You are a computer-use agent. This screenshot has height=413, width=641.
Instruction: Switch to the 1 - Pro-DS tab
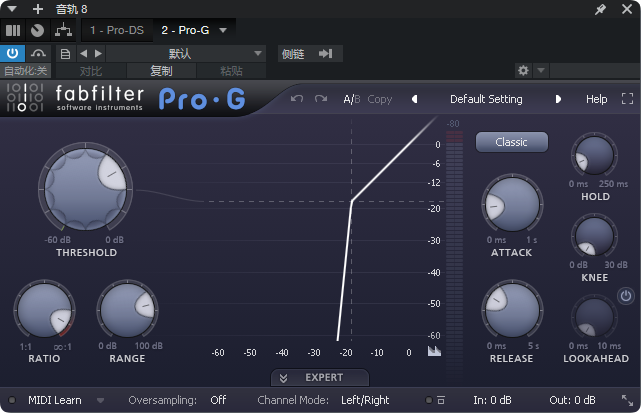click(x=117, y=30)
